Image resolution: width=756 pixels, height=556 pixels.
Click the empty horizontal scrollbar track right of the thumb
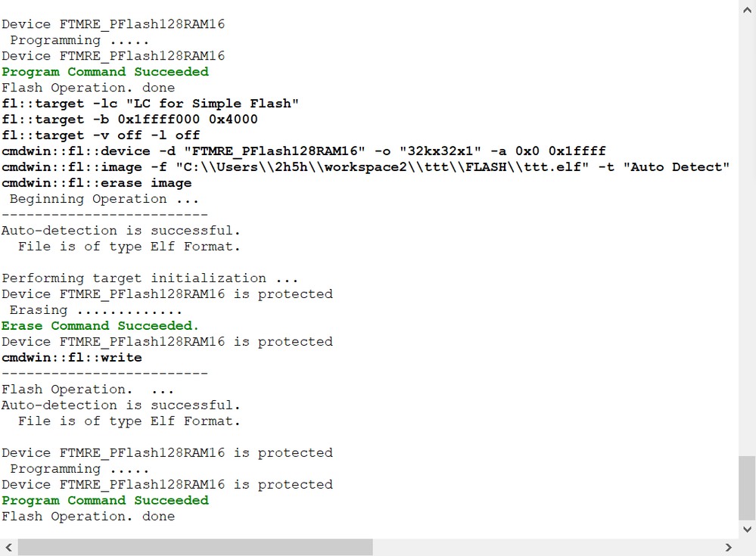(x=545, y=547)
